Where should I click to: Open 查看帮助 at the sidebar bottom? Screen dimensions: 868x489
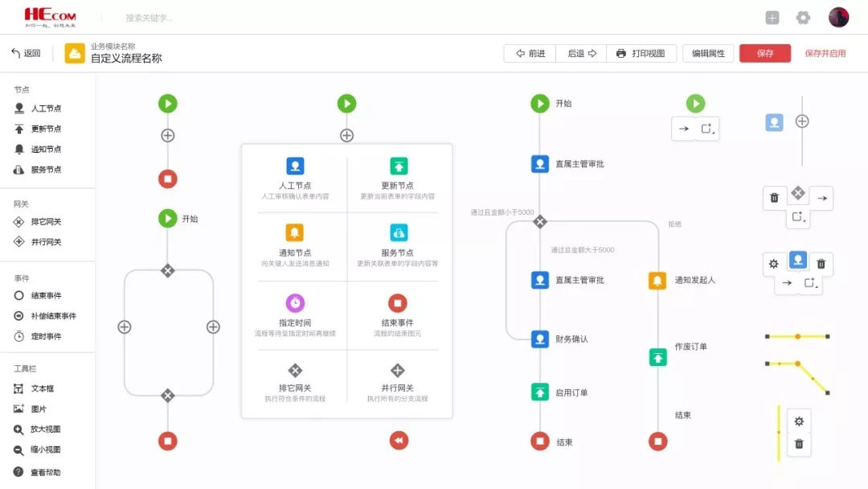(46, 472)
